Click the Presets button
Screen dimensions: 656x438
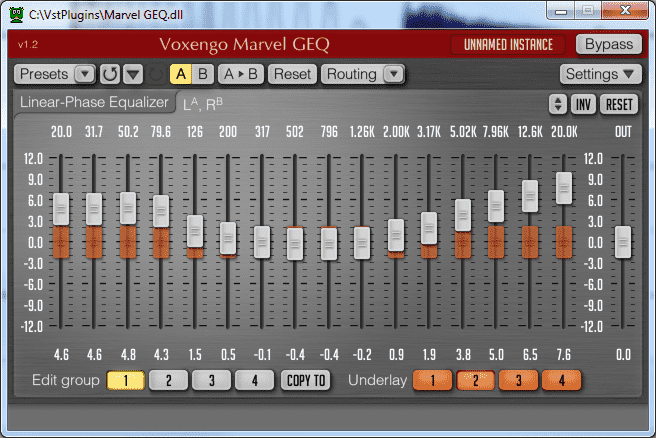tap(44, 74)
